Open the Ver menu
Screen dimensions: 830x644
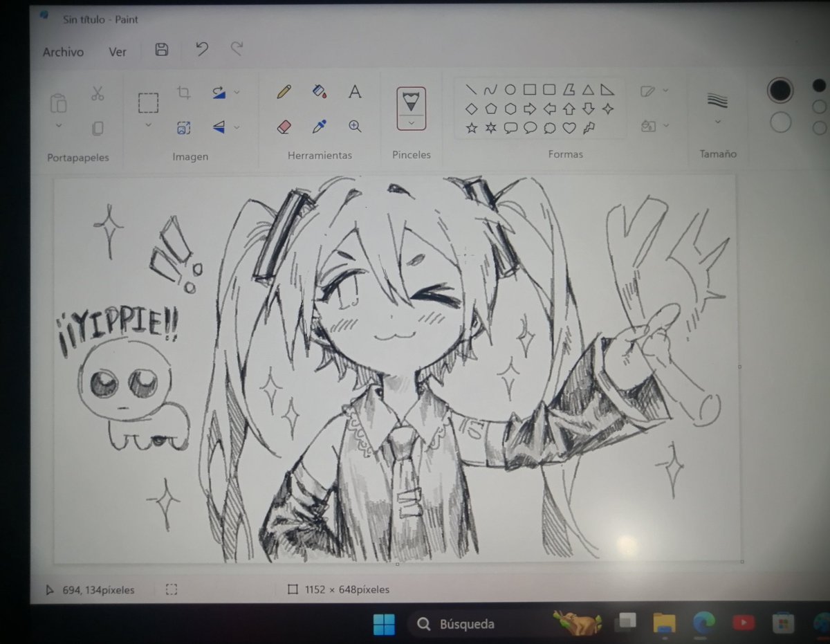(x=118, y=52)
